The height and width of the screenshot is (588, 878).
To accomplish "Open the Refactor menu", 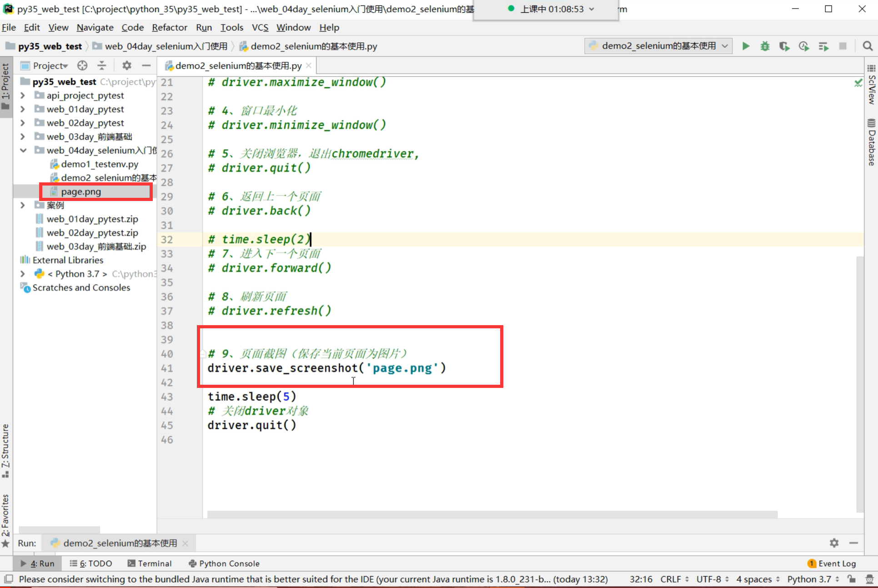I will (x=169, y=27).
